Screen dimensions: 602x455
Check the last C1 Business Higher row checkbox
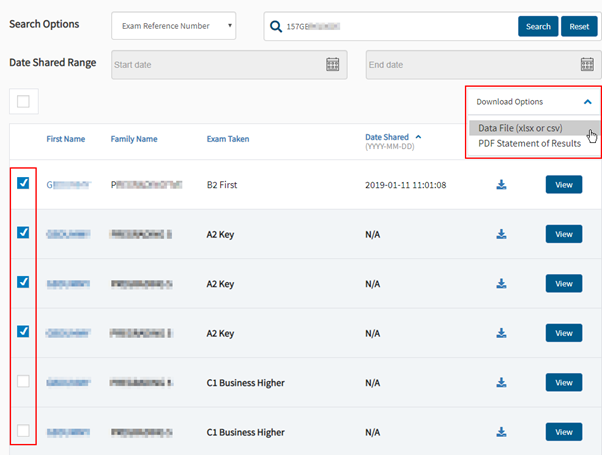point(23,431)
